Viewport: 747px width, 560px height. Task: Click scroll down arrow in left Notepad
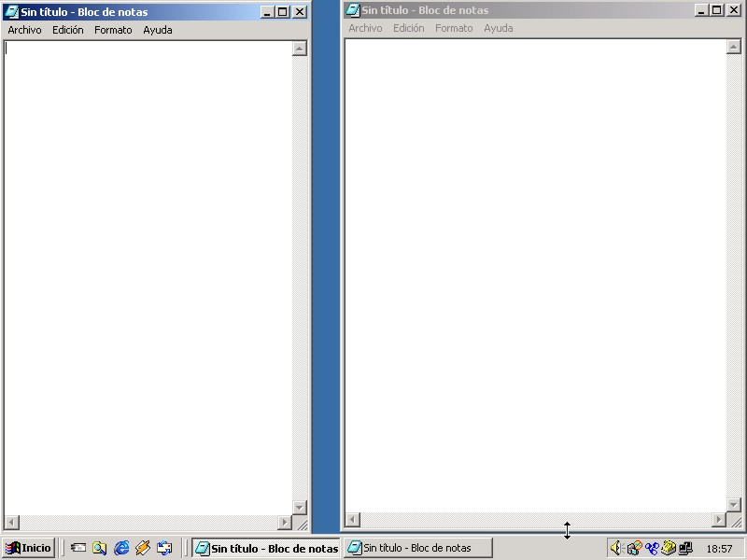tap(299, 508)
